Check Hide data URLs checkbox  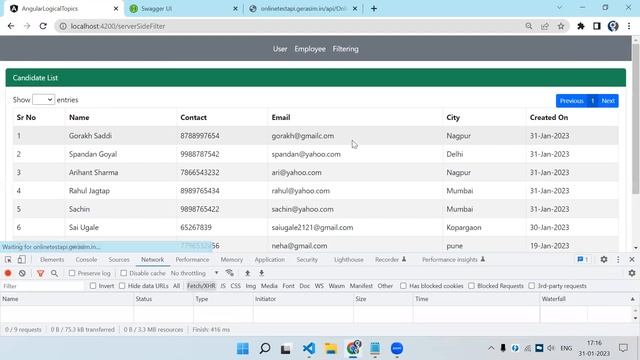point(122,286)
